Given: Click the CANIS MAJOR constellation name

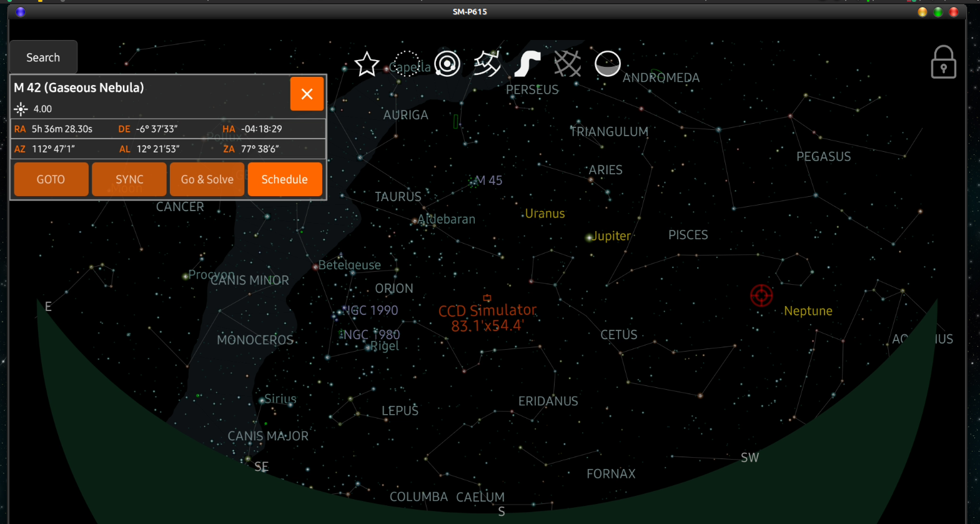Looking at the screenshot, I should tap(268, 436).
